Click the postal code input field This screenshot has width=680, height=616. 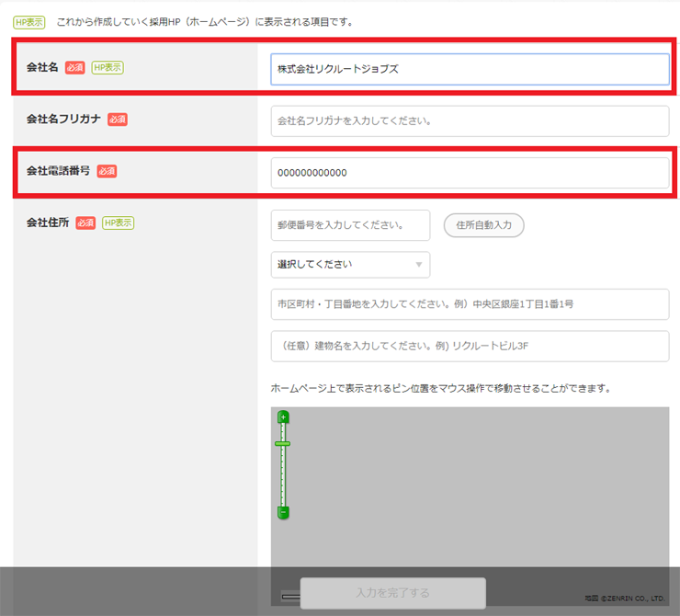tap(350, 225)
